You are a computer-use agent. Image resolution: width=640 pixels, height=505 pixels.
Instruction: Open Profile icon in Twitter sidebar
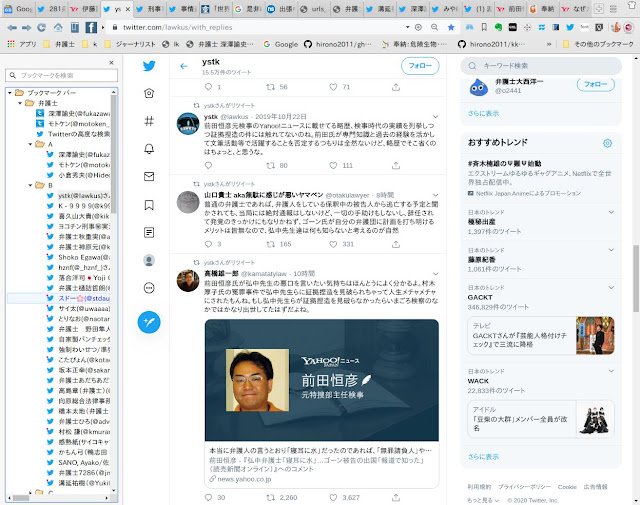tap(149, 260)
